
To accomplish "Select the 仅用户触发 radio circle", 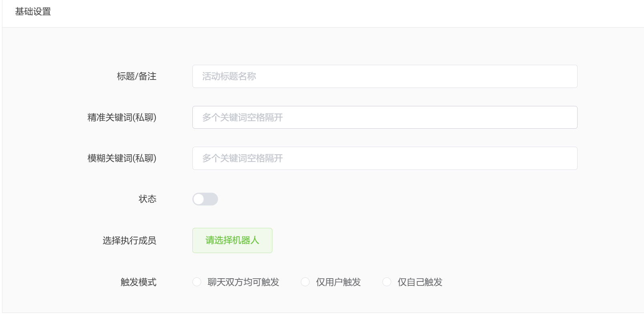I will point(305,282).
